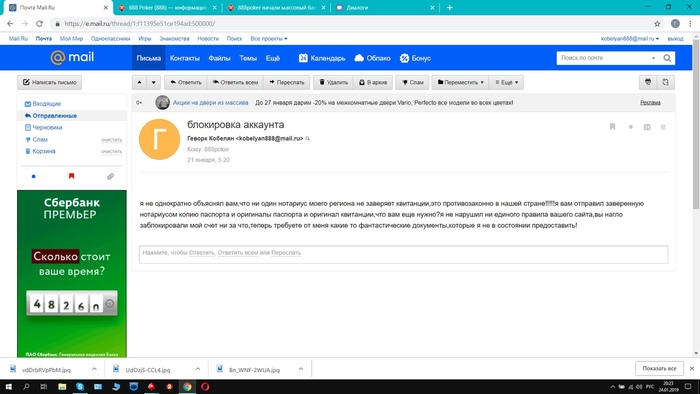Open Opera browser from taskbar

pos(205,387)
